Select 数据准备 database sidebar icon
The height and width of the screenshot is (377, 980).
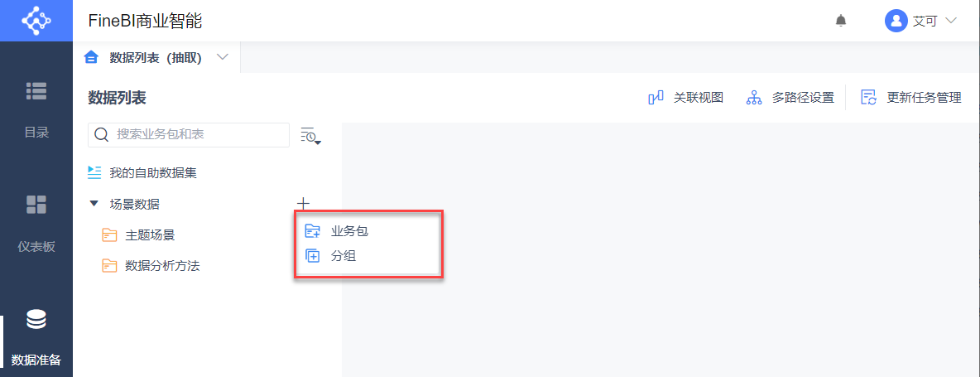[36, 319]
